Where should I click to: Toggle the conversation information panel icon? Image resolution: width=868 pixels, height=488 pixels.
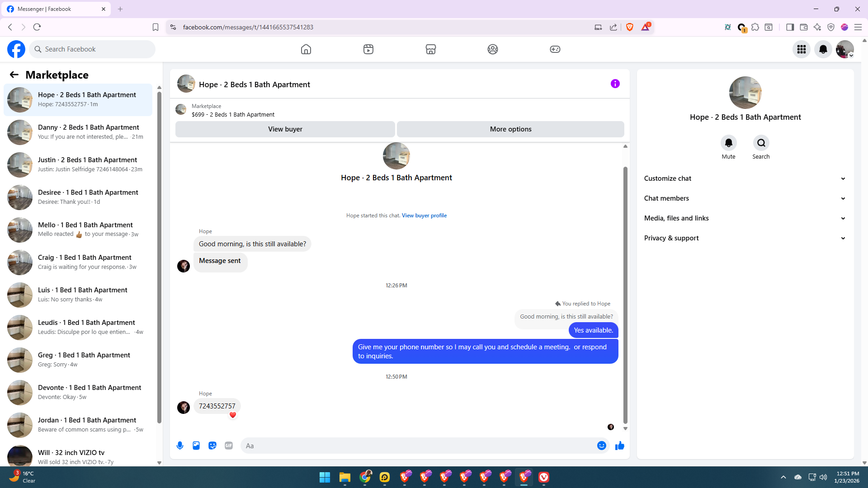click(x=615, y=84)
